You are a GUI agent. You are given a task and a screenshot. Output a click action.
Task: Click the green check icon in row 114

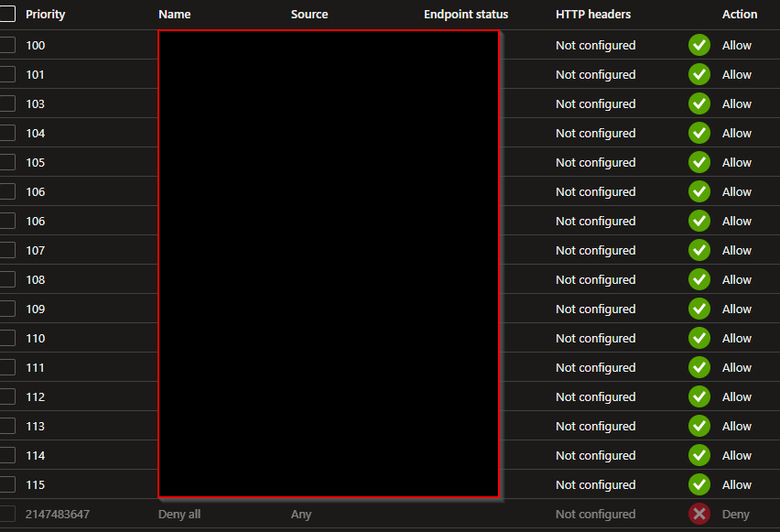699,455
